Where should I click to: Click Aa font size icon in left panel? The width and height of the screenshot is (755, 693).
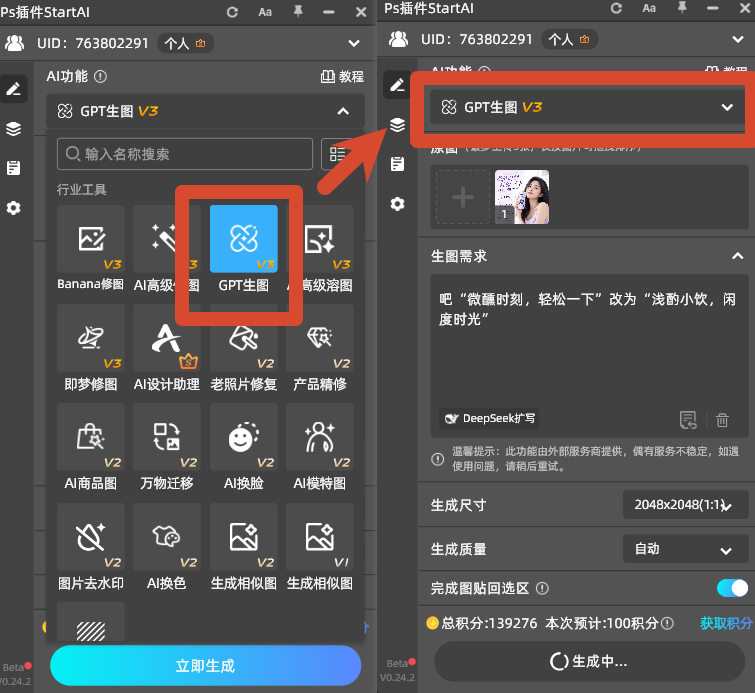tap(265, 12)
